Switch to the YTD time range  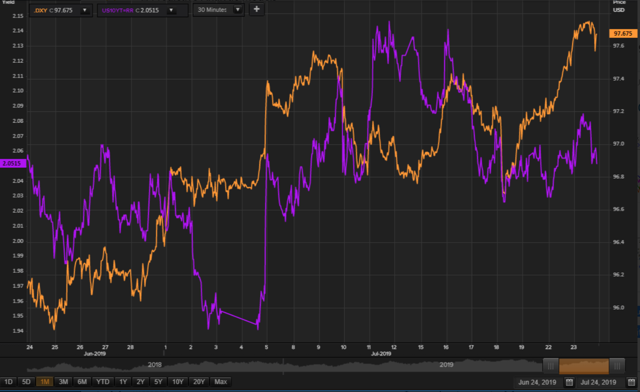102,382
